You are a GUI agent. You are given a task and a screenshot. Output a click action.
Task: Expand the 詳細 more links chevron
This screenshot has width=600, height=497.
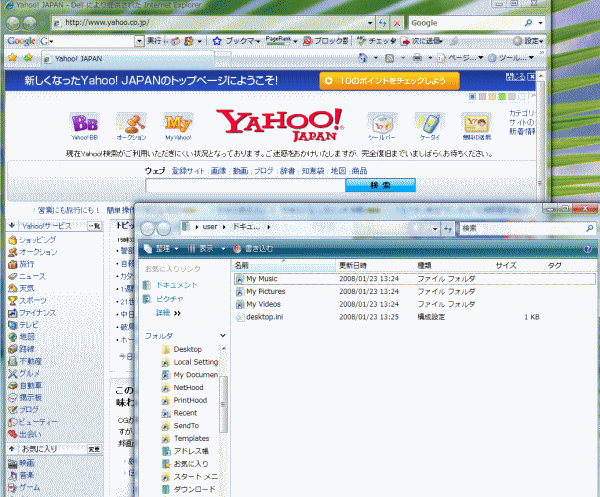[x=177, y=313]
